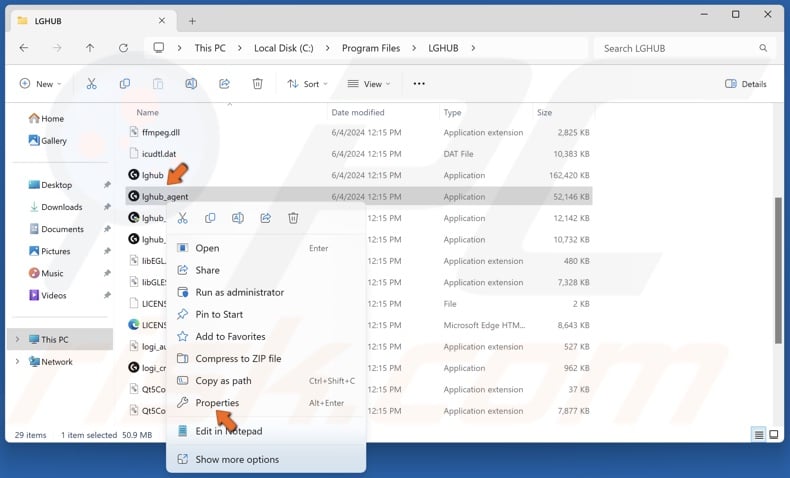Expand the Network tree node
This screenshot has height=478, width=790.
click(17, 362)
